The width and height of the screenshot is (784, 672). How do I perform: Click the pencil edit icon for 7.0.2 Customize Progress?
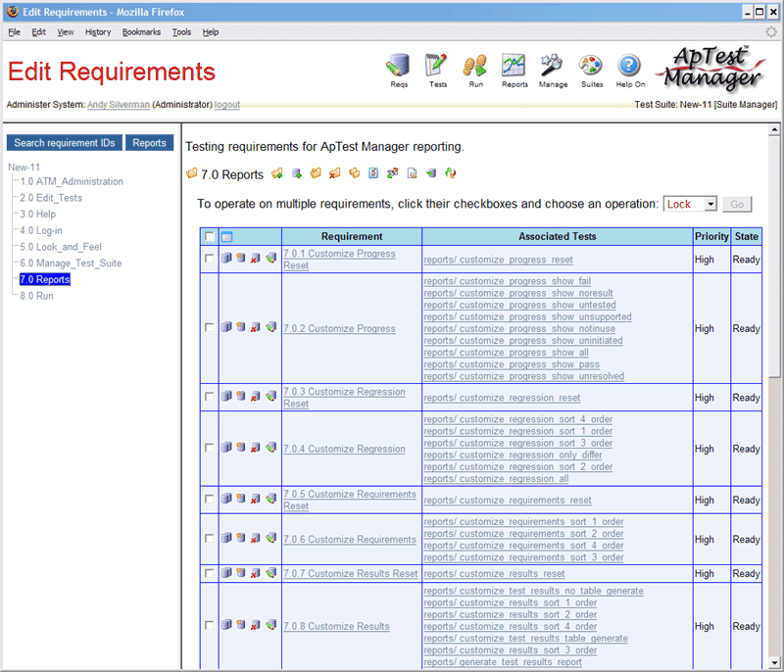[x=271, y=327]
